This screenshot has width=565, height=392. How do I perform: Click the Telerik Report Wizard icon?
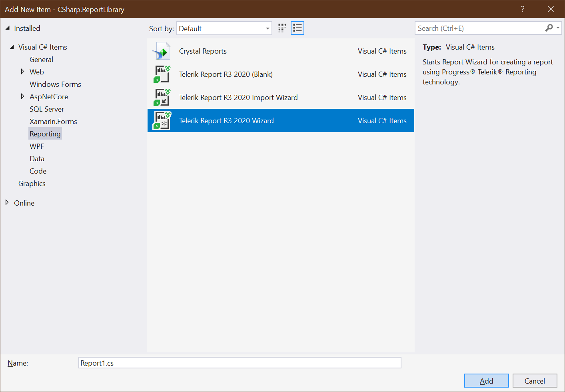[x=162, y=120]
